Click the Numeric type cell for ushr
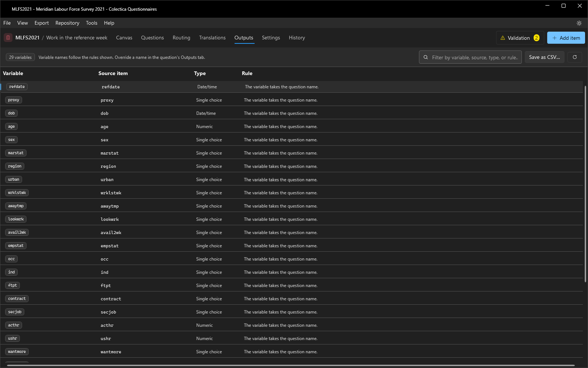 coord(204,339)
